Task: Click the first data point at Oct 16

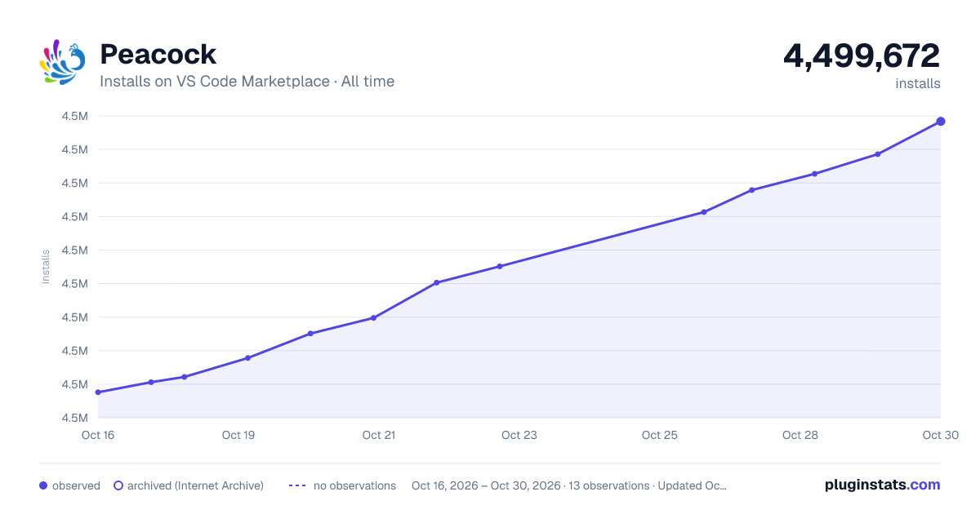Action: tap(98, 392)
